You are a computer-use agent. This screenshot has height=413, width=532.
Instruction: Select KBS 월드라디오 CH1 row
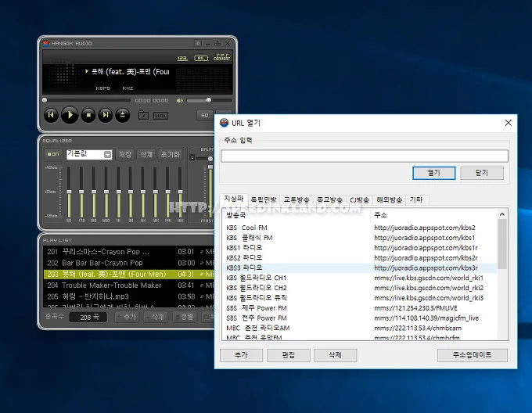click(x=360, y=278)
